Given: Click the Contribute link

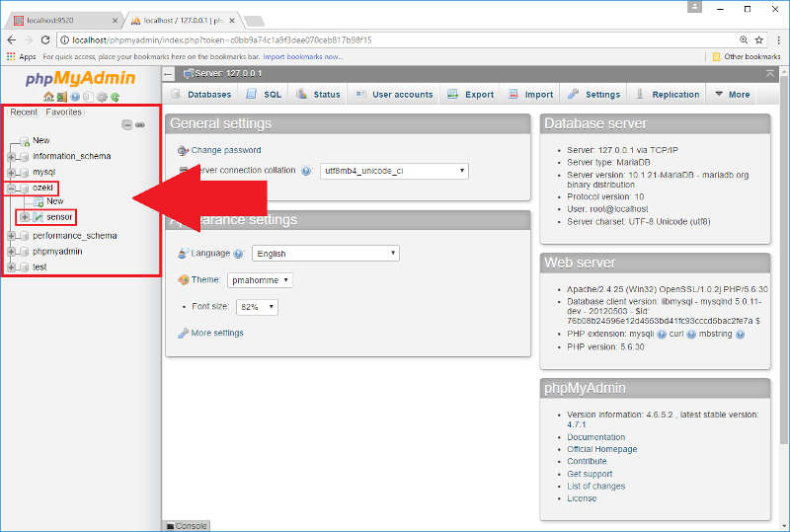Looking at the screenshot, I should click(x=587, y=461).
